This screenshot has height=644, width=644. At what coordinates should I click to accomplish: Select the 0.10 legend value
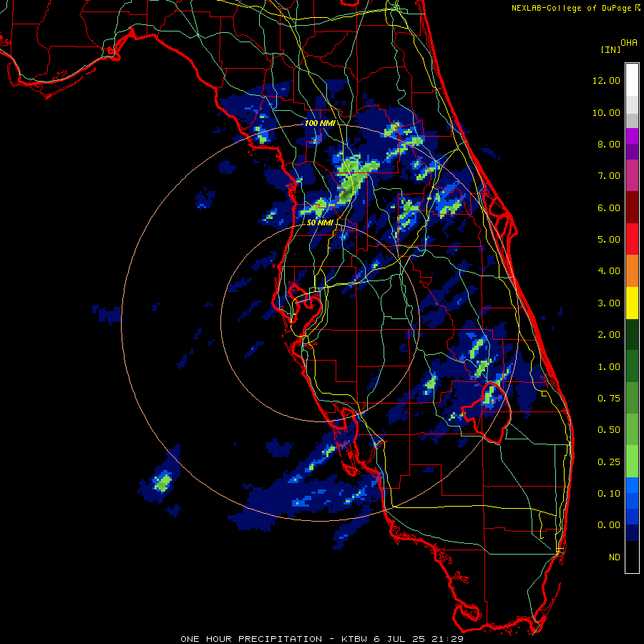608,494
